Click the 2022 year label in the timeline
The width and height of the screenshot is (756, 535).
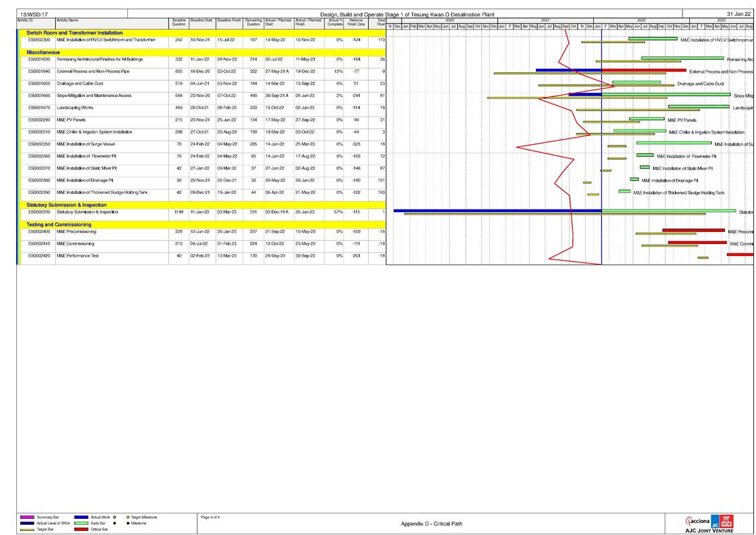(x=641, y=20)
